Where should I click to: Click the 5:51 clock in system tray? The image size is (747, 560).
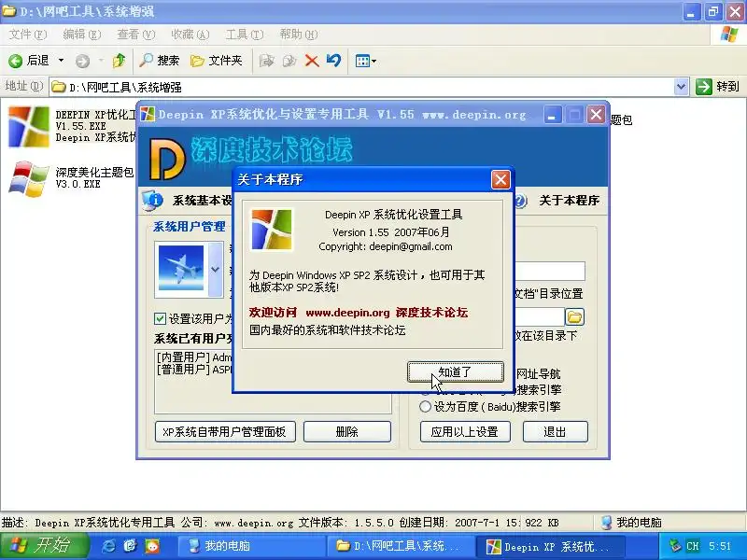tap(719, 546)
